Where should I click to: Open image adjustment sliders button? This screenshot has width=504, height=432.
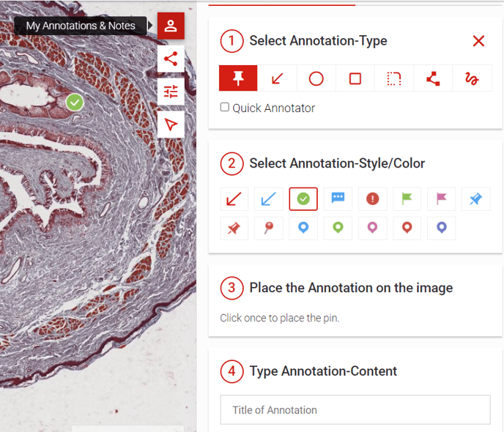171,92
